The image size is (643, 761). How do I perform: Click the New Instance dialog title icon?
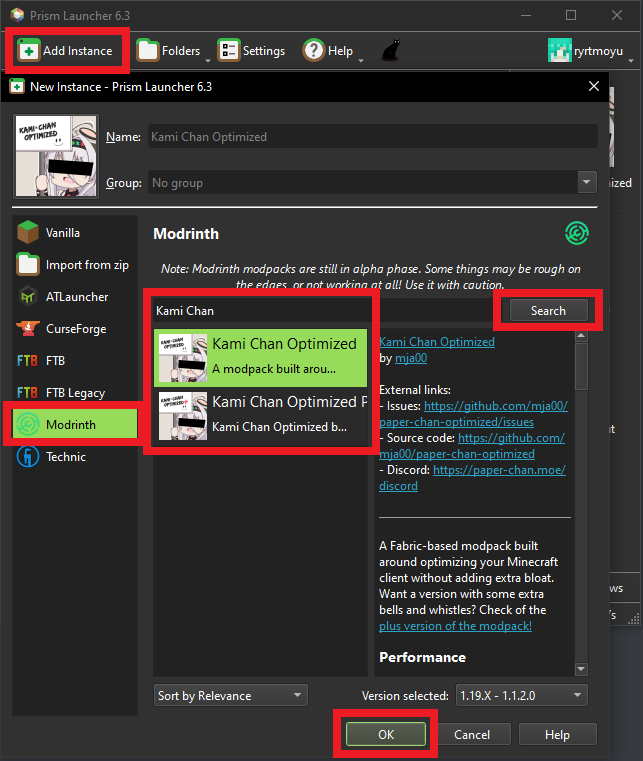17,86
